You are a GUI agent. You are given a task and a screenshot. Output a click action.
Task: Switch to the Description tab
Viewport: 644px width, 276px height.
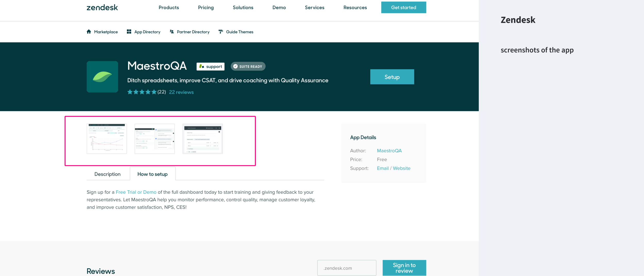(107, 174)
